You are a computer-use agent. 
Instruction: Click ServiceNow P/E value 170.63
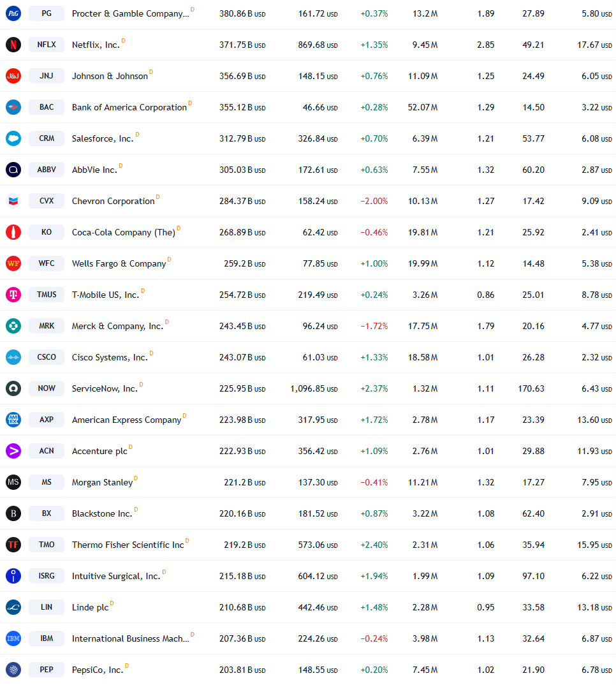[531, 389]
